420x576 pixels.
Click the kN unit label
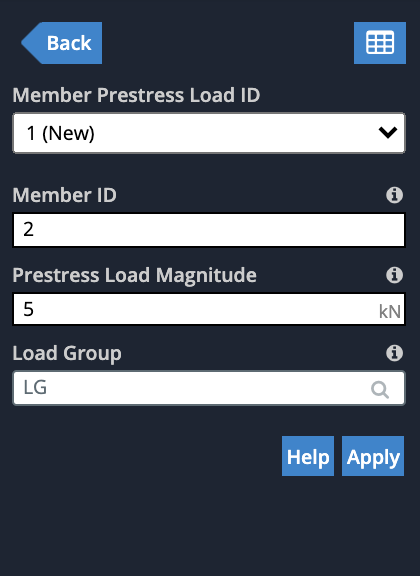pos(390,312)
